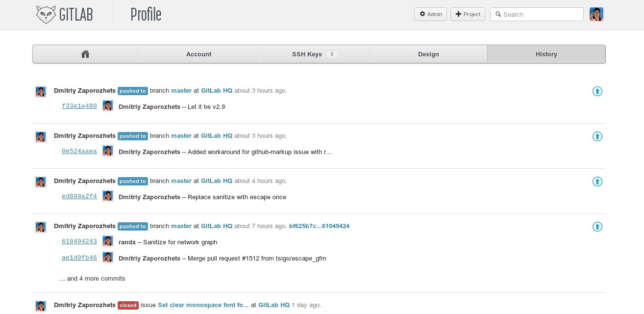Click event avatar for 0e524aaea push event

[x=41, y=137]
